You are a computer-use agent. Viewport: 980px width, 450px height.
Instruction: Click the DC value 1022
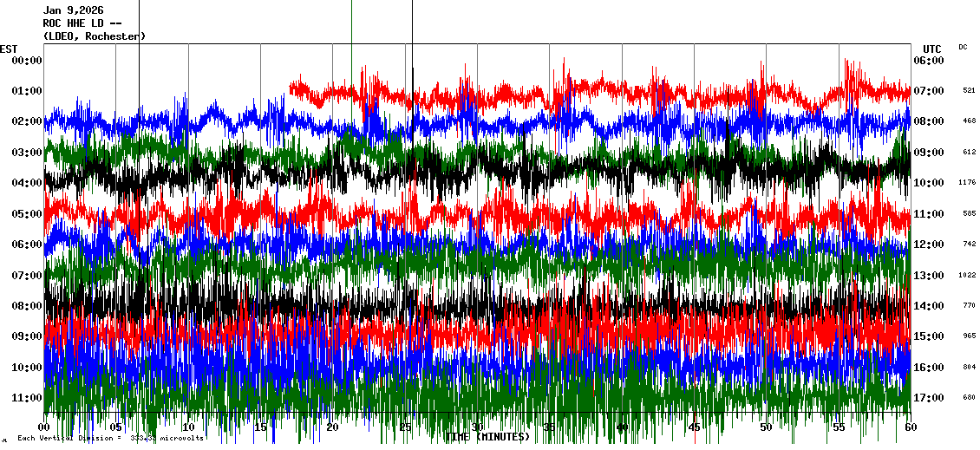coord(968,275)
